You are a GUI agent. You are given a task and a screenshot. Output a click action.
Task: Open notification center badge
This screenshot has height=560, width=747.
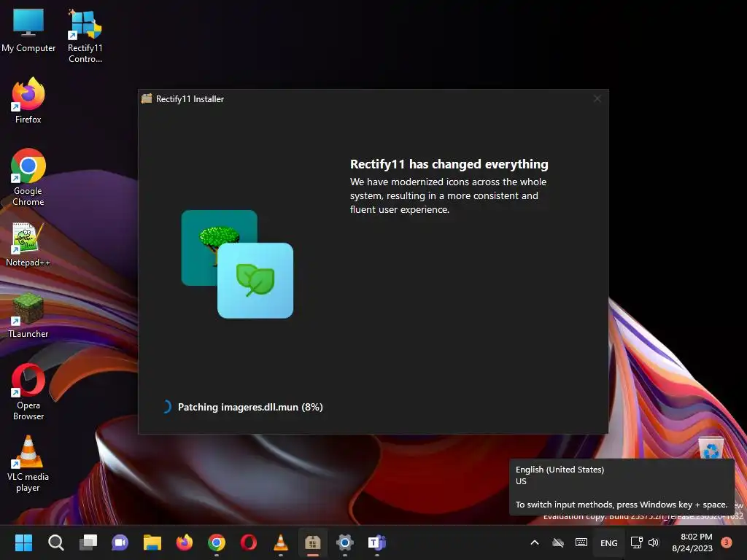coord(727,542)
